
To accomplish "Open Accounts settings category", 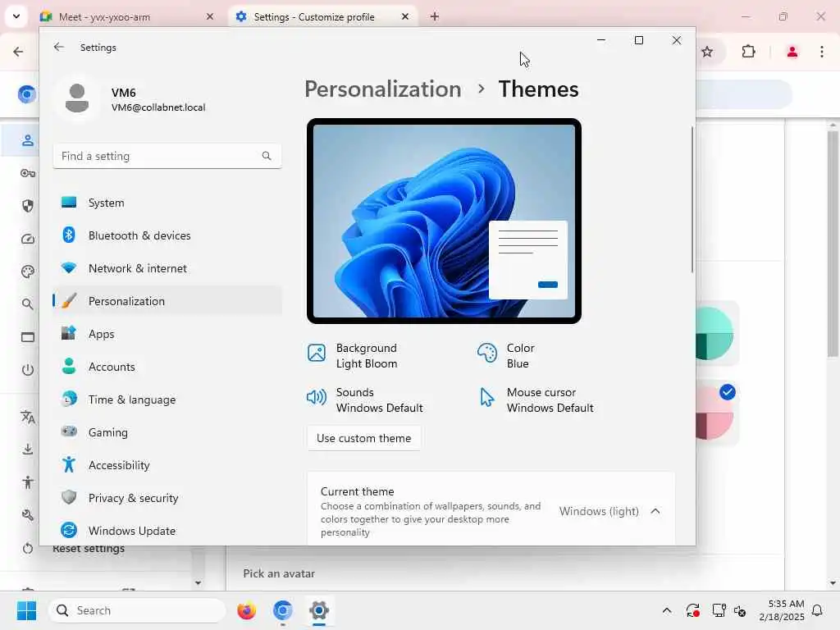I will [167, 367].
